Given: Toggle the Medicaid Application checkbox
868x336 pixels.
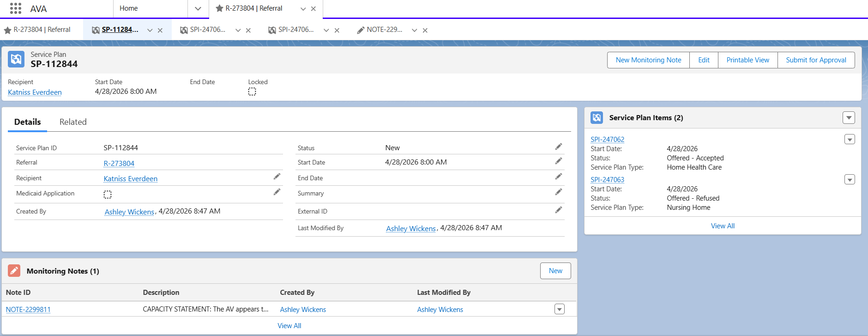Looking at the screenshot, I should (108, 195).
